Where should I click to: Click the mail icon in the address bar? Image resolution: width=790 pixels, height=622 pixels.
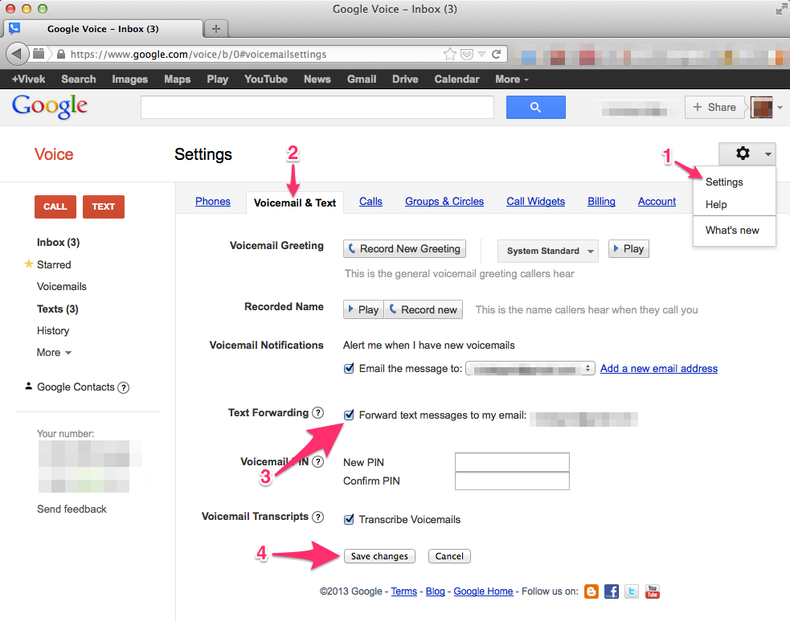467,54
